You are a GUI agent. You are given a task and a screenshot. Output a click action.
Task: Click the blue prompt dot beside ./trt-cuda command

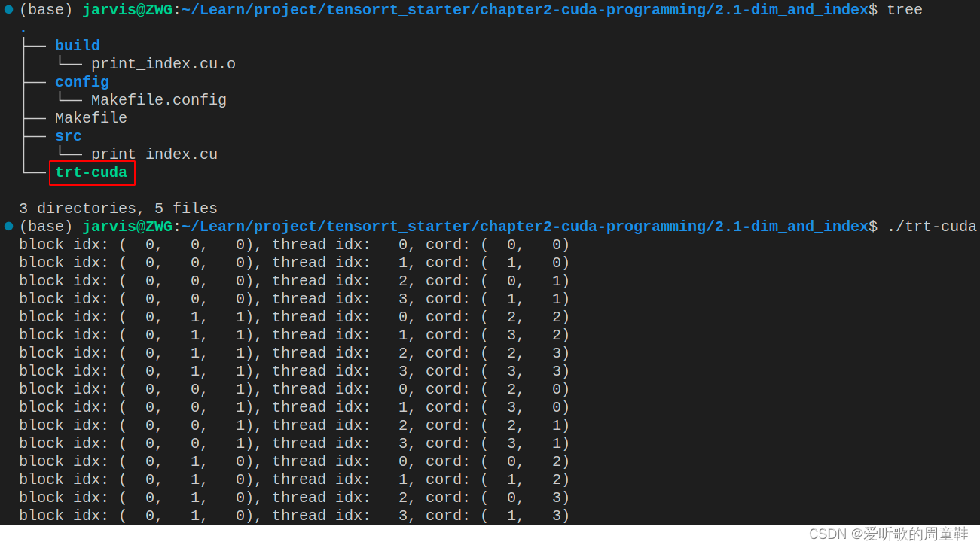8,226
